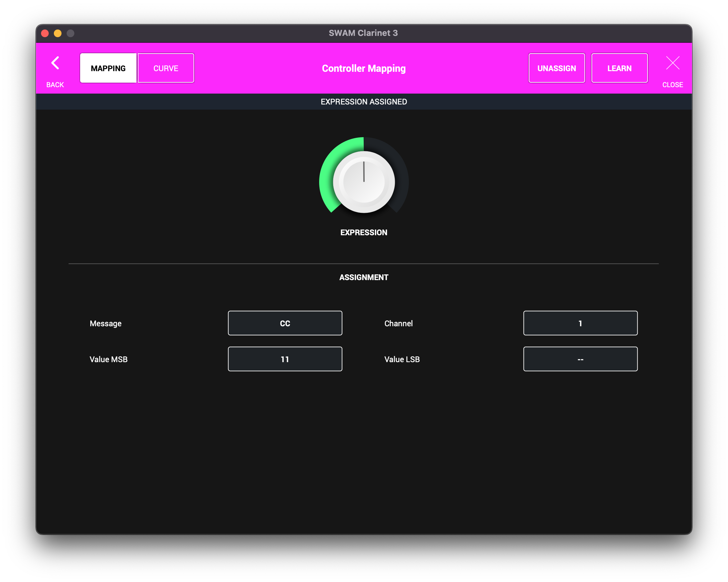Click the CLOSE X icon
This screenshot has height=582, width=728.
[x=672, y=63]
